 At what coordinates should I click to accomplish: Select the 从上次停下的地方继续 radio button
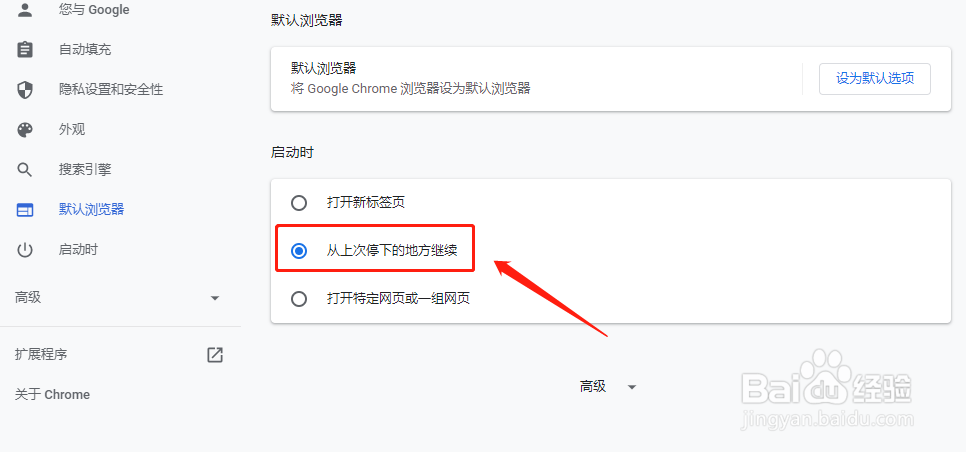click(299, 251)
